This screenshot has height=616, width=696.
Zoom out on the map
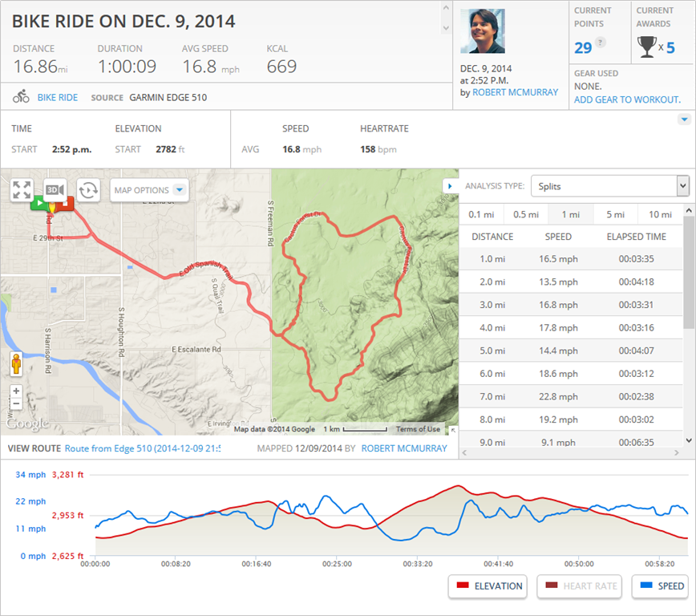(16, 403)
